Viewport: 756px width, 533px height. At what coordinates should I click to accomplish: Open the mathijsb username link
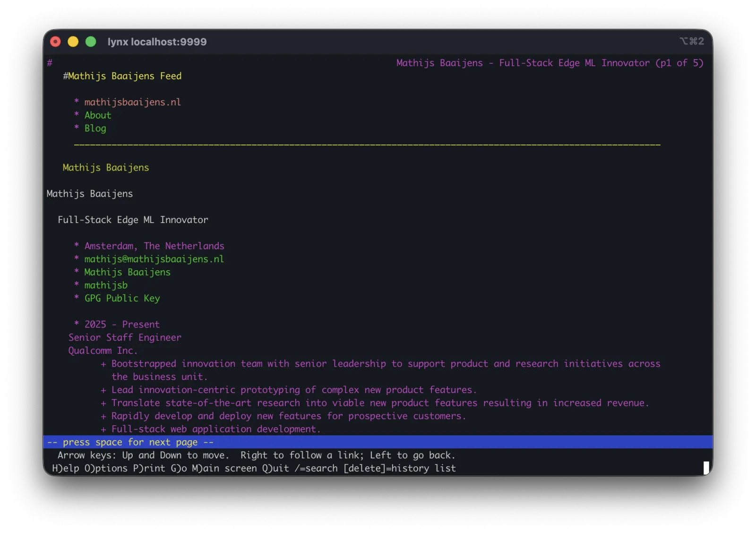[x=105, y=285]
